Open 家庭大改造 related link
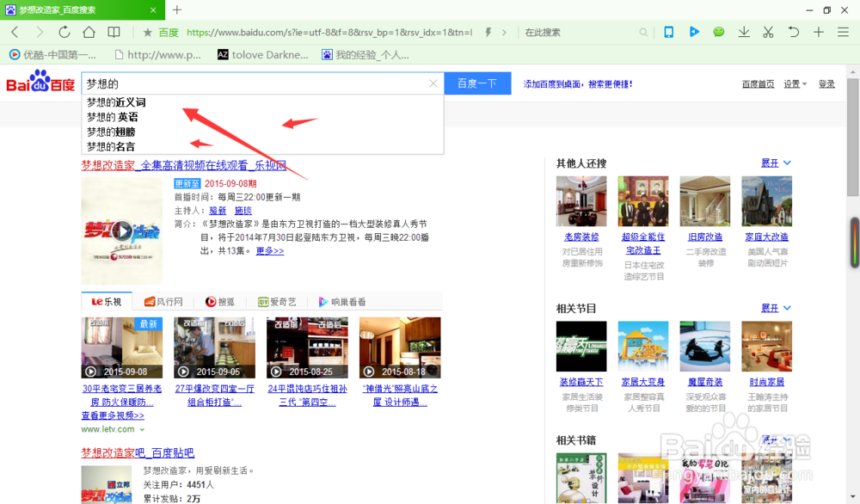 (x=767, y=237)
